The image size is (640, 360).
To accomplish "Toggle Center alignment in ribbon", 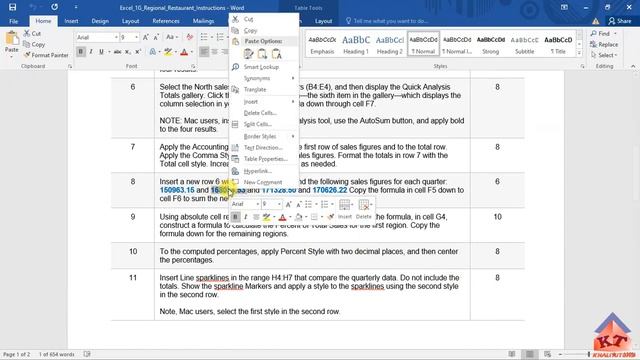I will coord(214,52).
